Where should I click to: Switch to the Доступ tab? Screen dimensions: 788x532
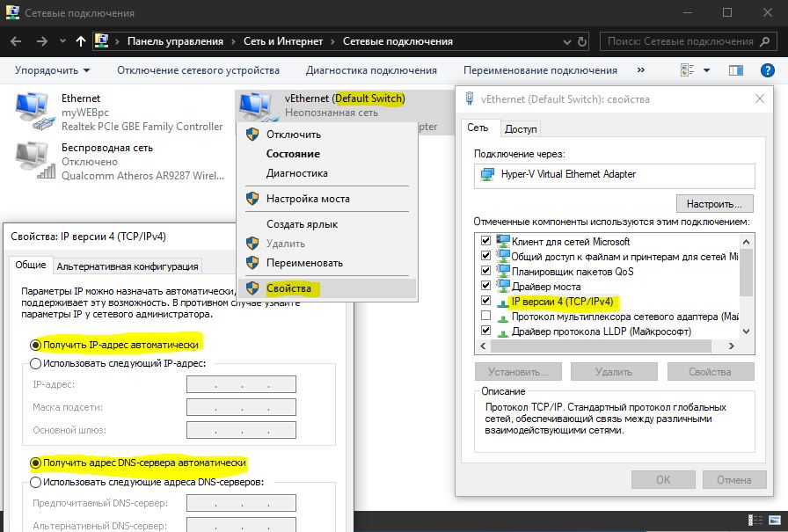[x=521, y=129]
